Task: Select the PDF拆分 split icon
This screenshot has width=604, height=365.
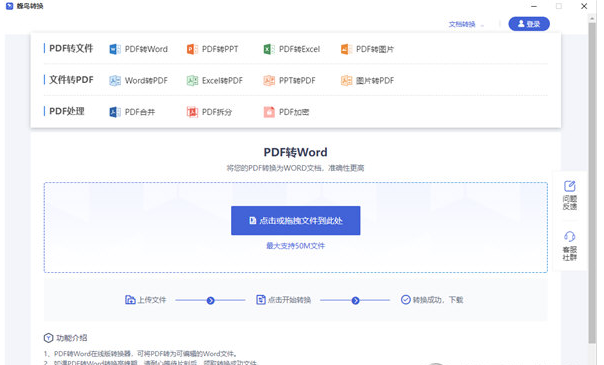Action: (192, 112)
